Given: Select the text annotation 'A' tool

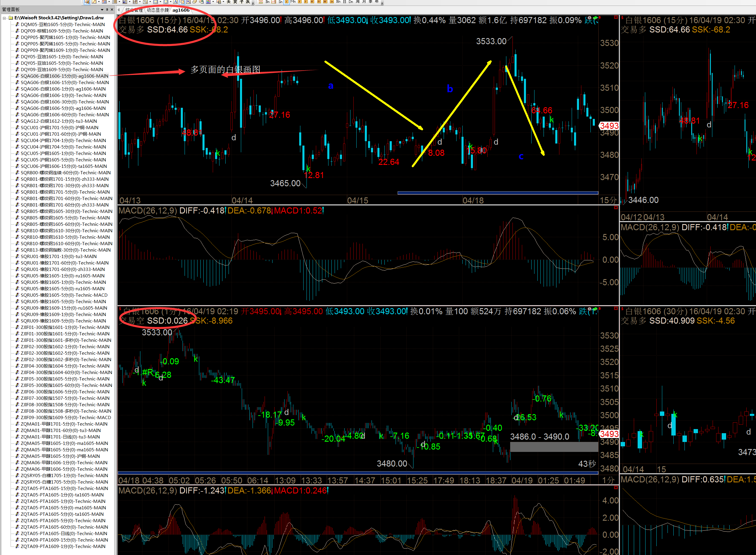Looking at the screenshot, I should [176, 2].
